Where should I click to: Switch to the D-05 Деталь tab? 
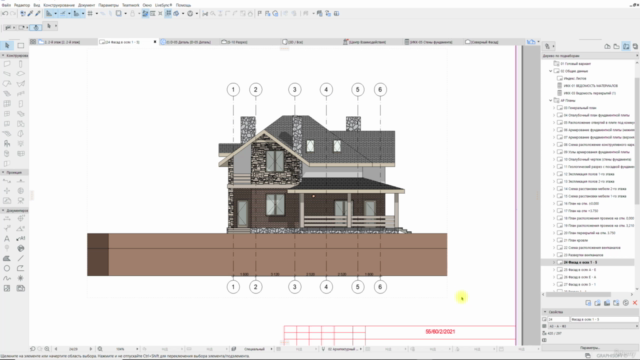point(189,42)
